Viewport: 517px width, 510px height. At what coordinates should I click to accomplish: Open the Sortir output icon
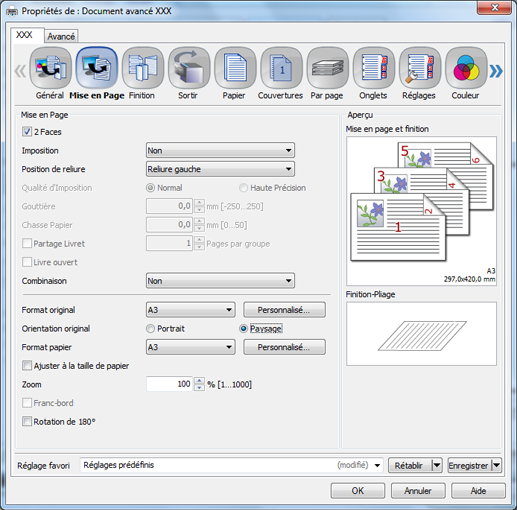189,68
